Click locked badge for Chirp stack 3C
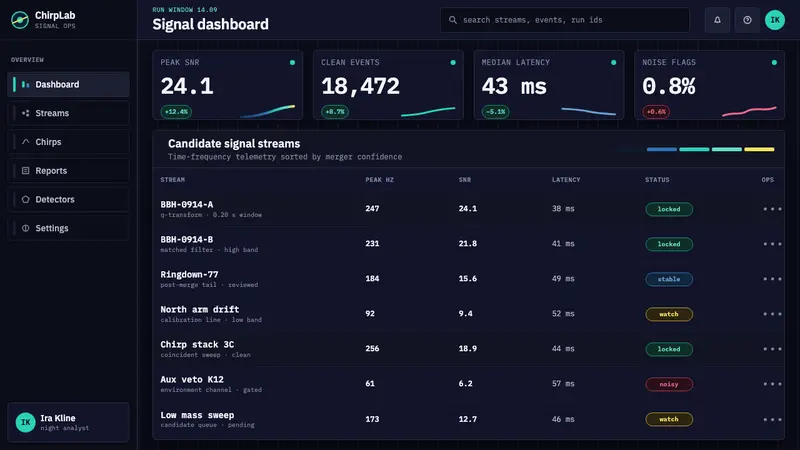The image size is (800, 450). point(669,349)
